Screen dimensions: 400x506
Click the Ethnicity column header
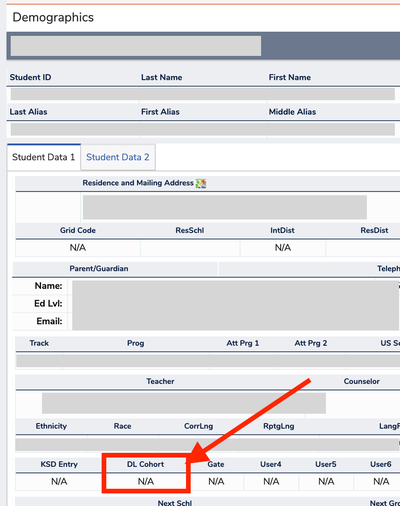tap(51, 426)
